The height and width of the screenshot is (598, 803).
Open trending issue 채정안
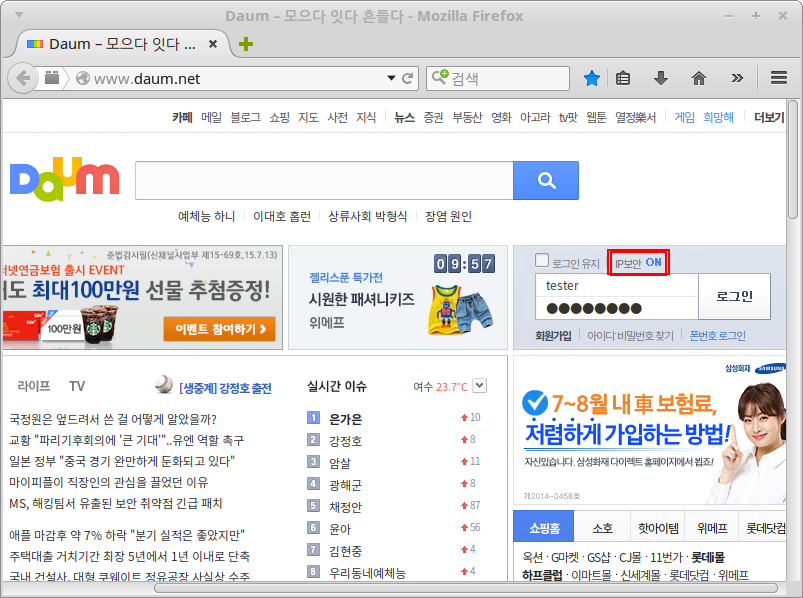pyautogui.click(x=346, y=507)
